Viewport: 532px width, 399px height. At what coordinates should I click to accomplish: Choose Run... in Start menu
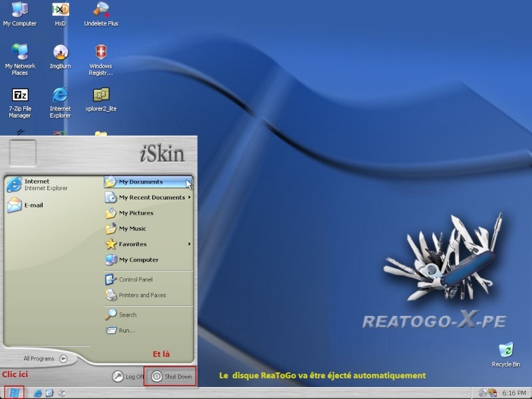(148, 331)
